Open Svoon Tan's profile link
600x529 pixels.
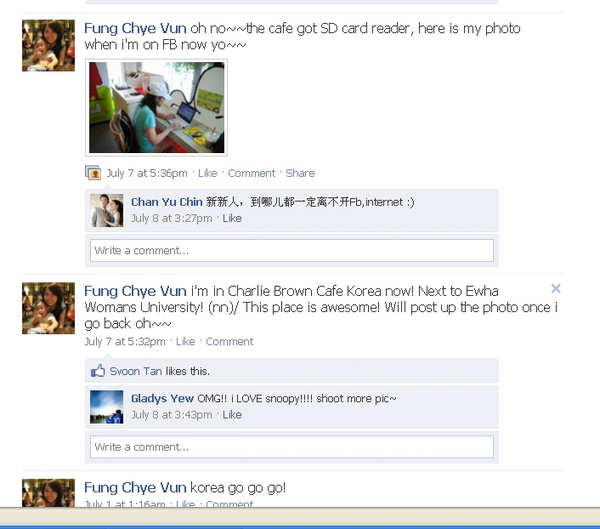(136, 371)
